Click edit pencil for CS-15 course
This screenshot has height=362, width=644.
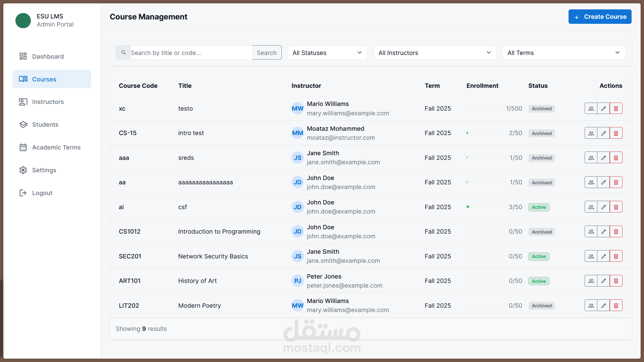pyautogui.click(x=603, y=133)
